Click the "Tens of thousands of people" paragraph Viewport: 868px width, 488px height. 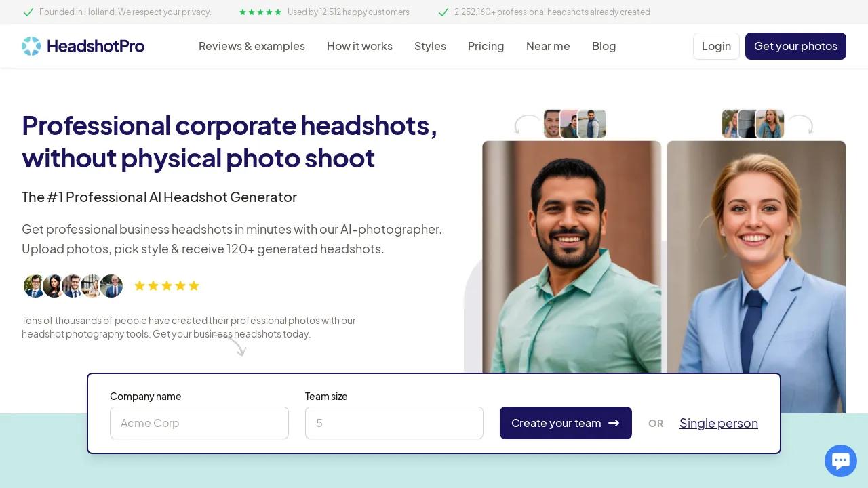click(x=189, y=327)
